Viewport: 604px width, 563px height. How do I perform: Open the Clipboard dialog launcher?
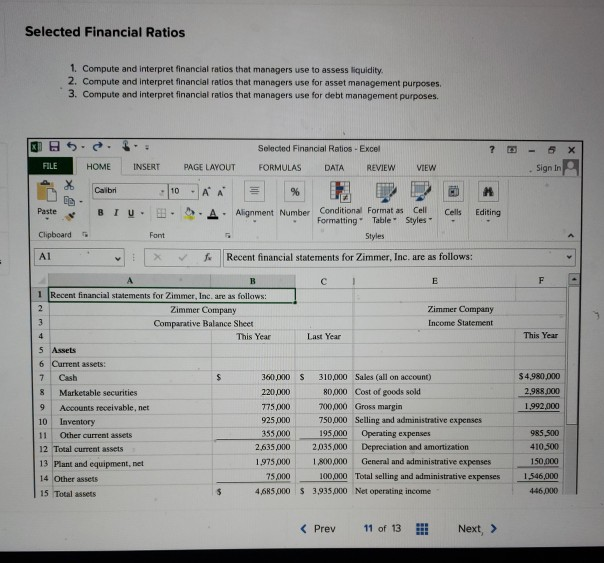click(85, 234)
